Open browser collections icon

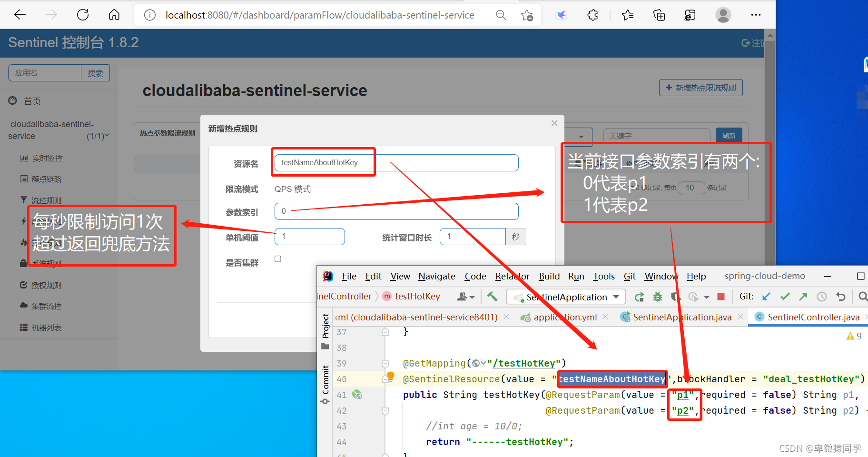pyautogui.click(x=659, y=15)
